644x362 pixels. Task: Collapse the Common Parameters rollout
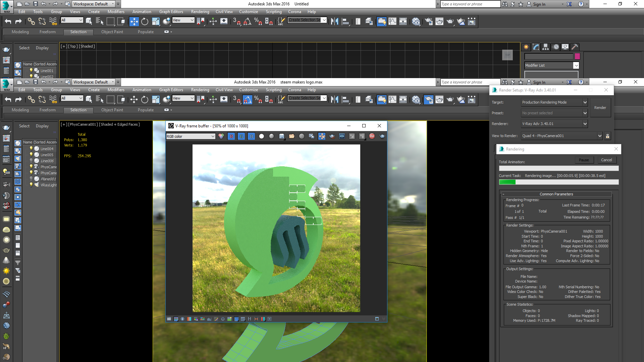click(556, 194)
